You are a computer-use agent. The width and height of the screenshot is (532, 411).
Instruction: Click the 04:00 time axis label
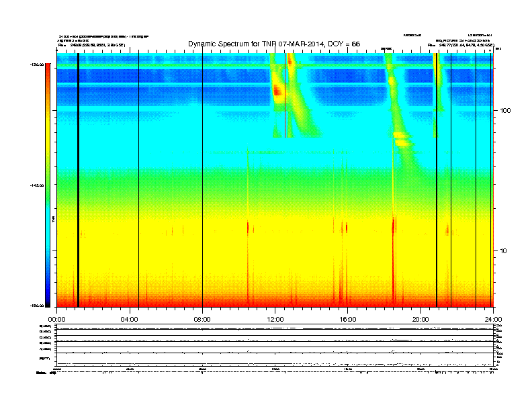tap(130, 320)
